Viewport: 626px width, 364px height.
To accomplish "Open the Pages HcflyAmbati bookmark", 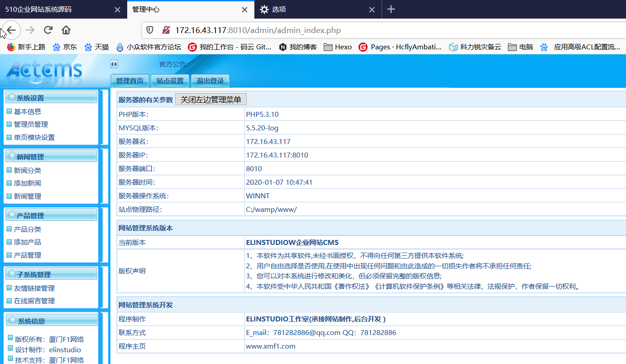I will click(x=400, y=47).
